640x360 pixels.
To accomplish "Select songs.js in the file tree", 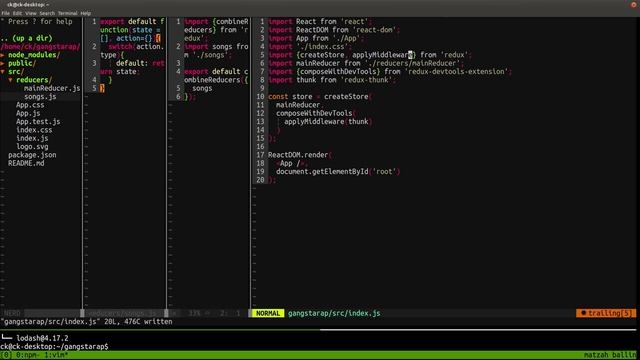I will click(x=40, y=97).
